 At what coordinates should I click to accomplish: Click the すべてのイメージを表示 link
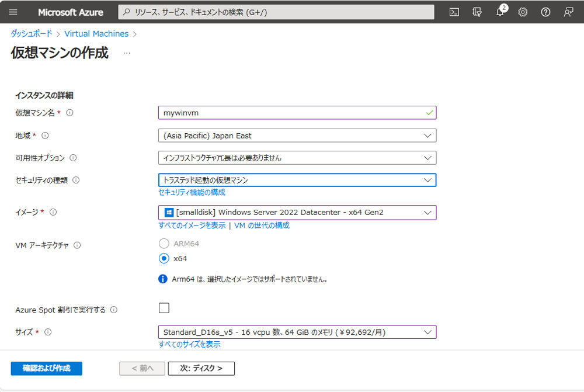192,225
